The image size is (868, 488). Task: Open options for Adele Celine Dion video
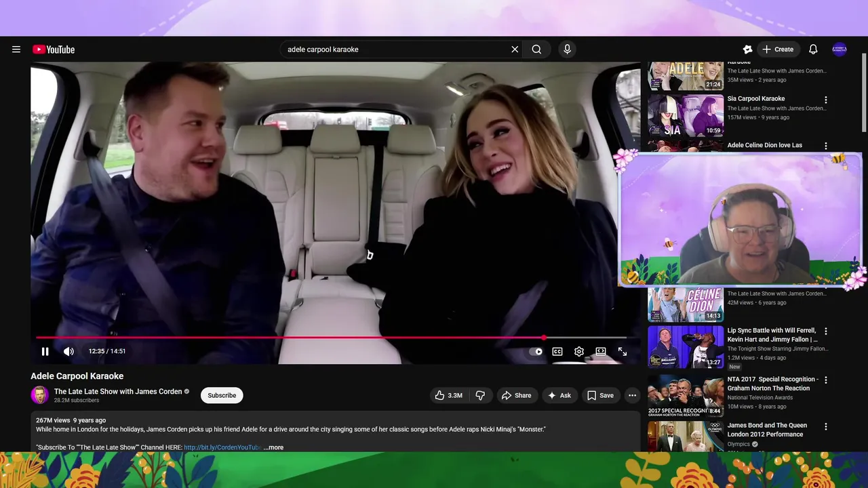pyautogui.click(x=826, y=146)
